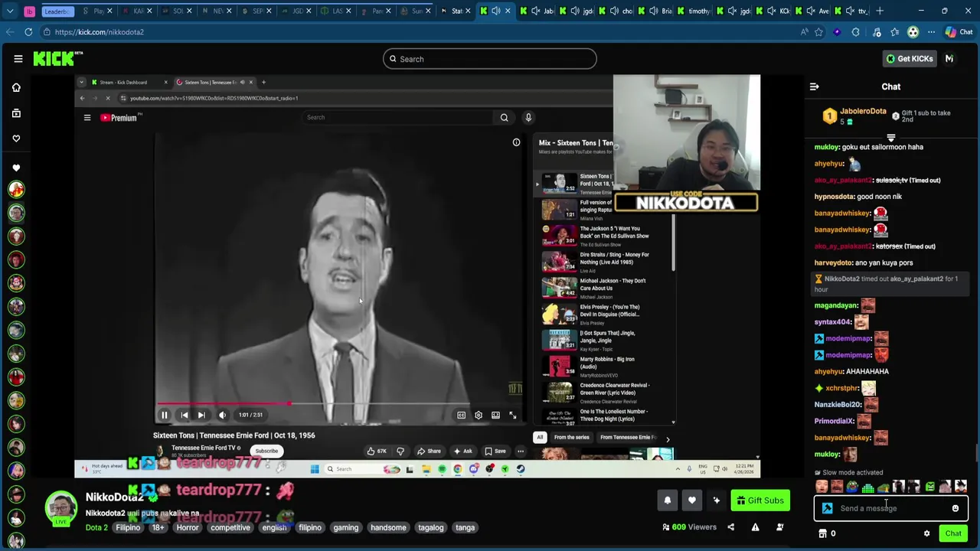
Task: Open the Kick shop icon below chat
Action: tap(823, 533)
